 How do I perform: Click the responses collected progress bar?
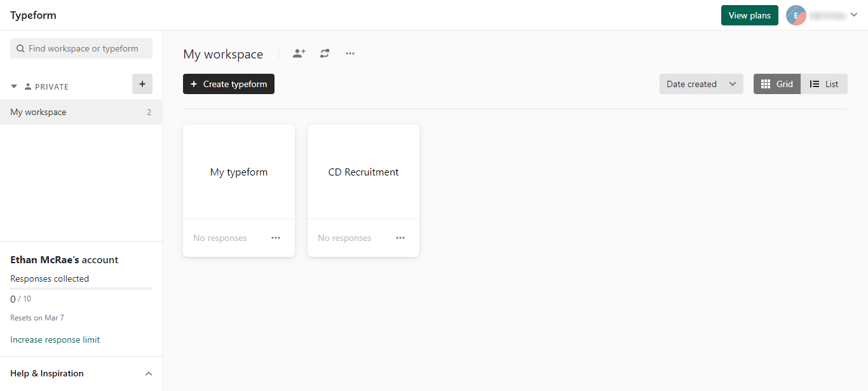coord(81,289)
